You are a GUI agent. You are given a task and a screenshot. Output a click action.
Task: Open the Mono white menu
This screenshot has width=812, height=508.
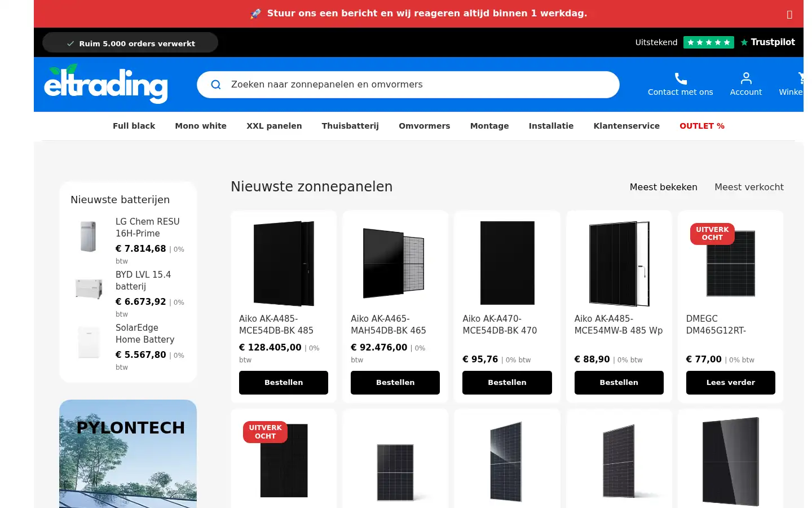201,126
